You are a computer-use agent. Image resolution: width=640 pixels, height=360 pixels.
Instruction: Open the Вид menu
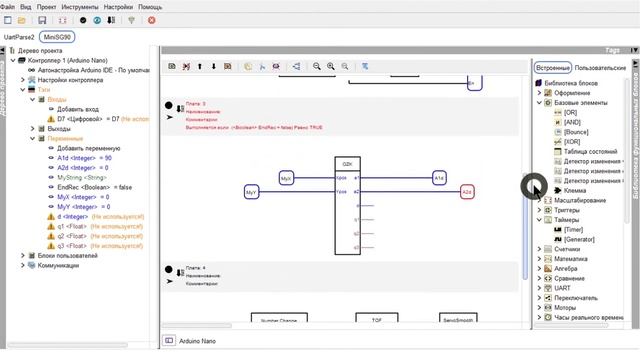click(26, 7)
